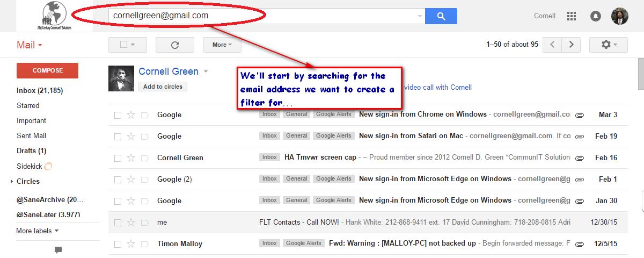
Task: Star the Google (2) Feb 1 message
Action: pyautogui.click(x=131, y=179)
